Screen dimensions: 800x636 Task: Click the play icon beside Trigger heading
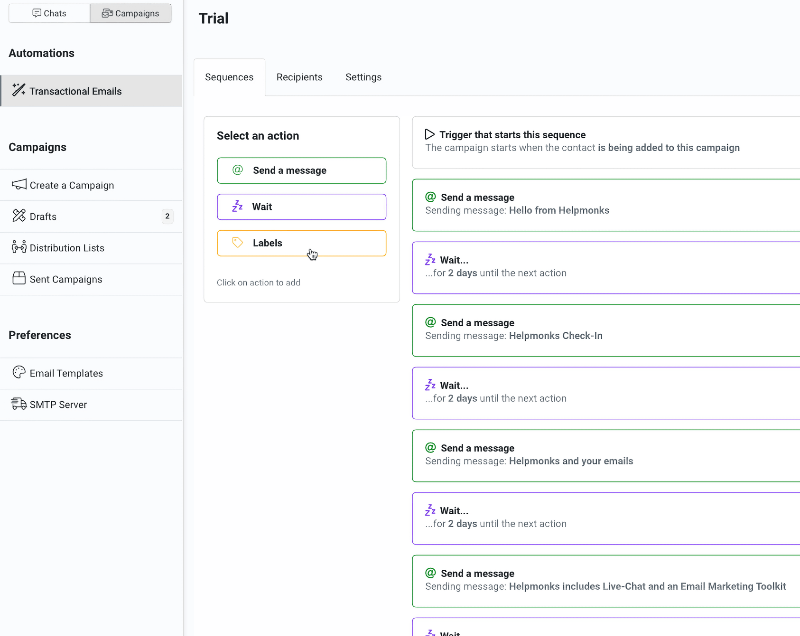430,134
